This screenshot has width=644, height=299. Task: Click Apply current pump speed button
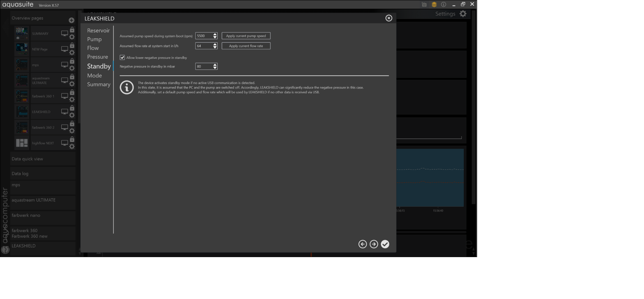tap(246, 36)
